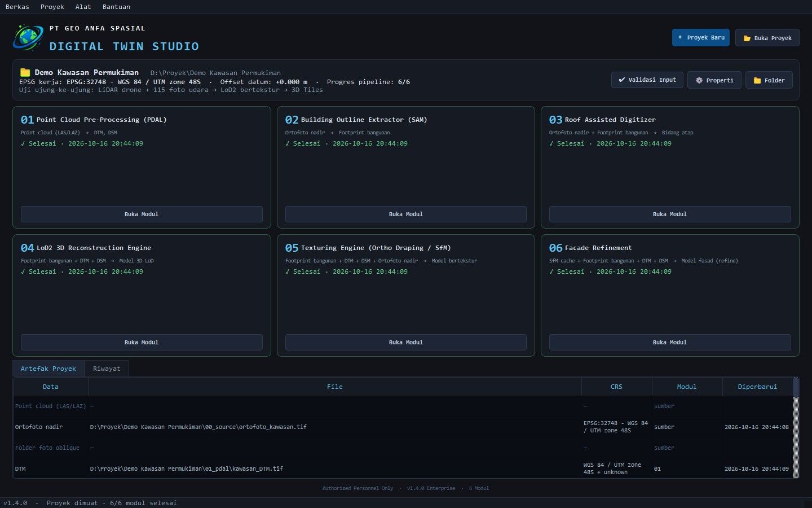Click the planet globe app logo
This screenshot has width=812, height=508.
[28, 37]
